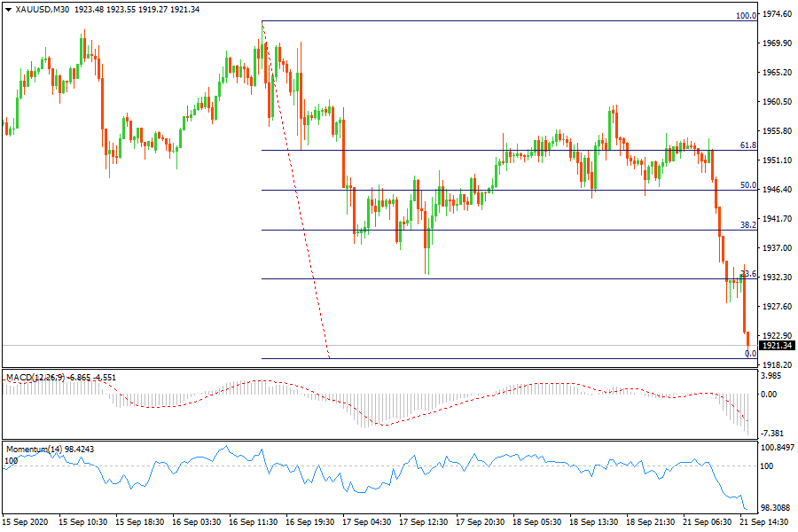This screenshot has width=798, height=532.
Task: Click the Fibonacci 50.0 level label
Action: (747, 185)
